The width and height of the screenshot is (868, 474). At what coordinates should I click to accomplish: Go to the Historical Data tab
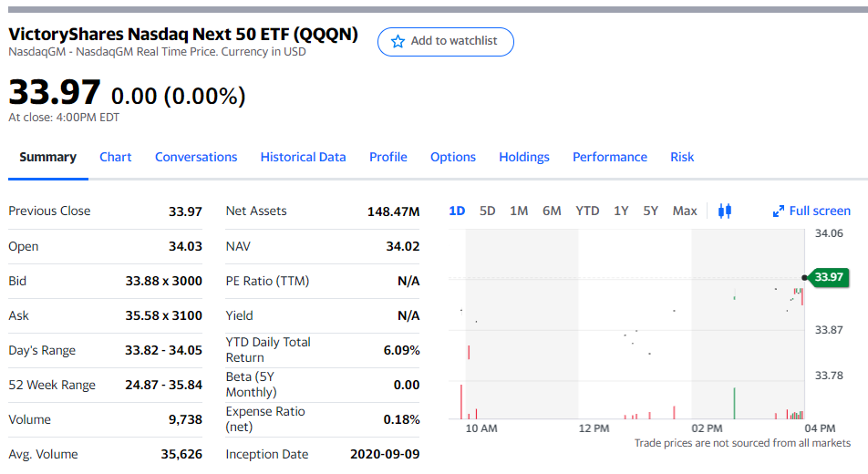pos(303,158)
